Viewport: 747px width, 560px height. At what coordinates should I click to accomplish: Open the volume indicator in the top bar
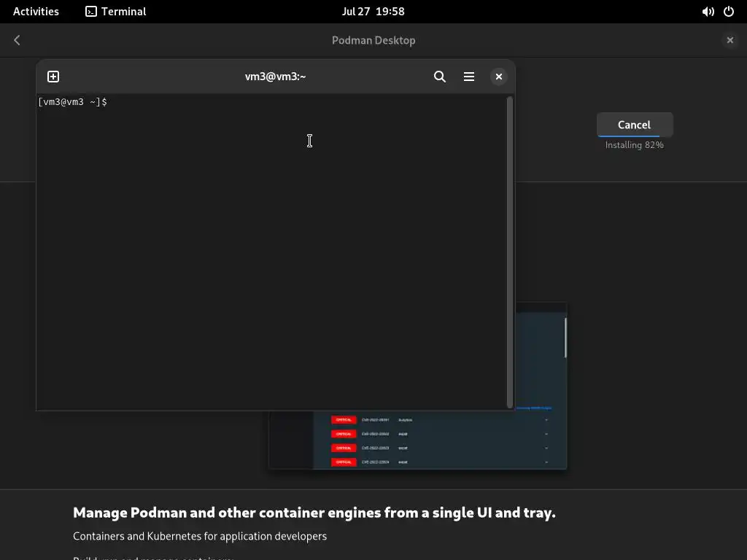click(708, 12)
